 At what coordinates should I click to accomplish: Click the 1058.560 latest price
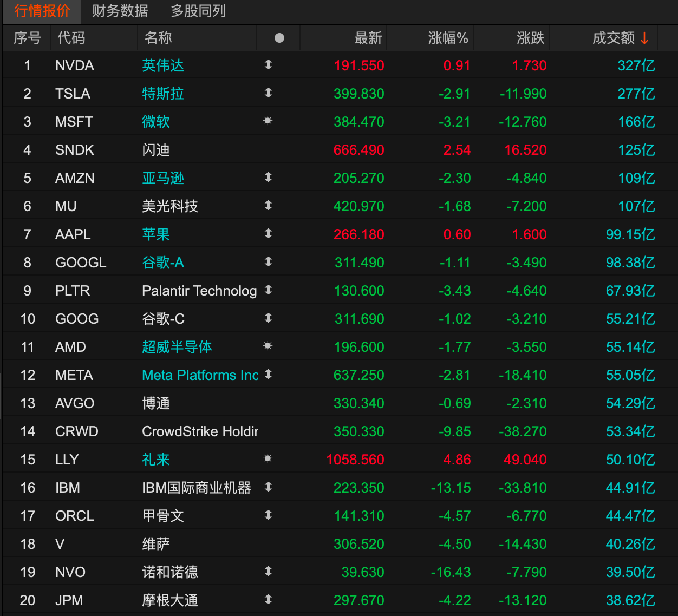coord(355,460)
